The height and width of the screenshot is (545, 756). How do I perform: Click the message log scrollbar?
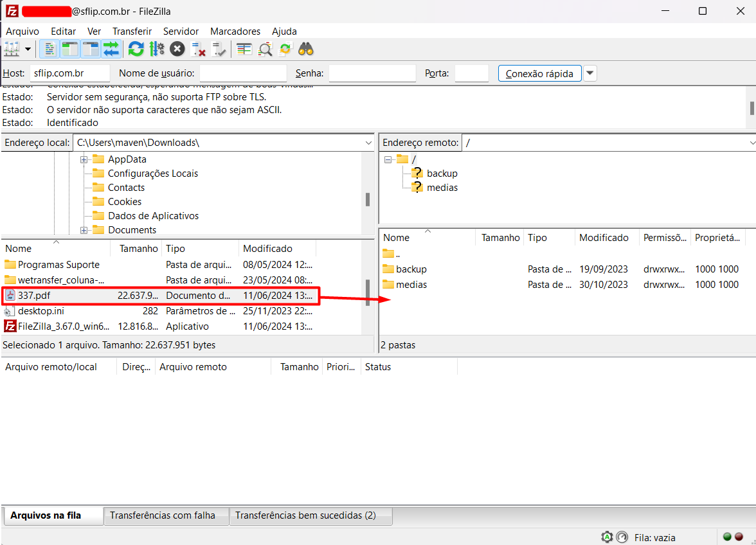coord(751,108)
